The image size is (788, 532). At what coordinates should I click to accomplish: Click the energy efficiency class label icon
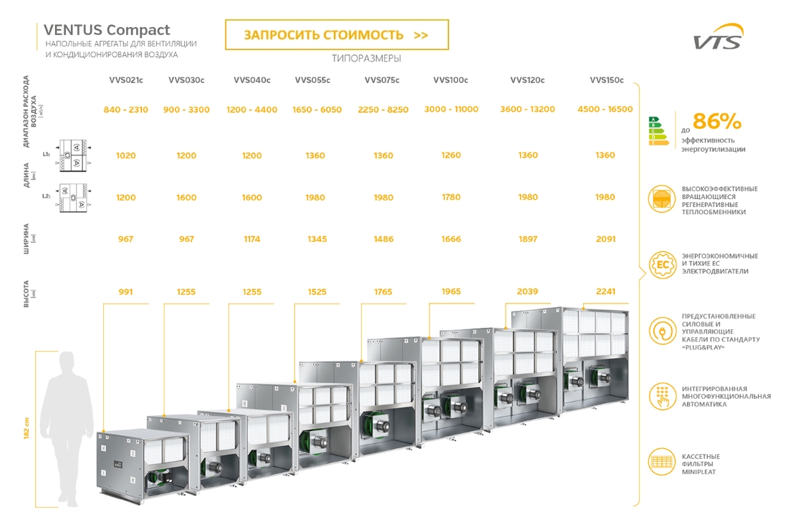pos(658,130)
